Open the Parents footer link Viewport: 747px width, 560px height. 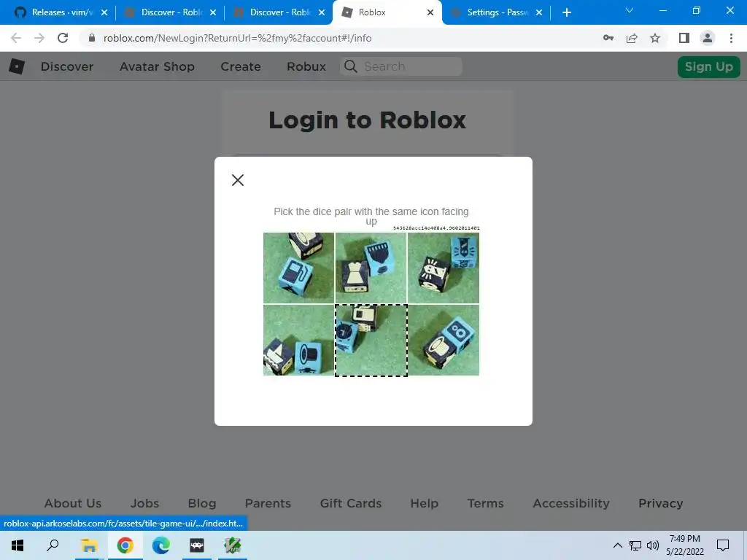(x=268, y=503)
